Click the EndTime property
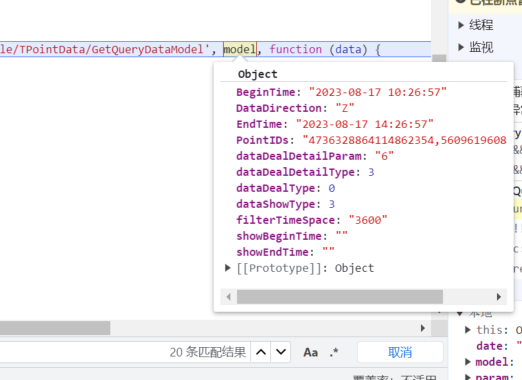Viewport: 522px width, 380px height. pyautogui.click(x=259, y=124)
